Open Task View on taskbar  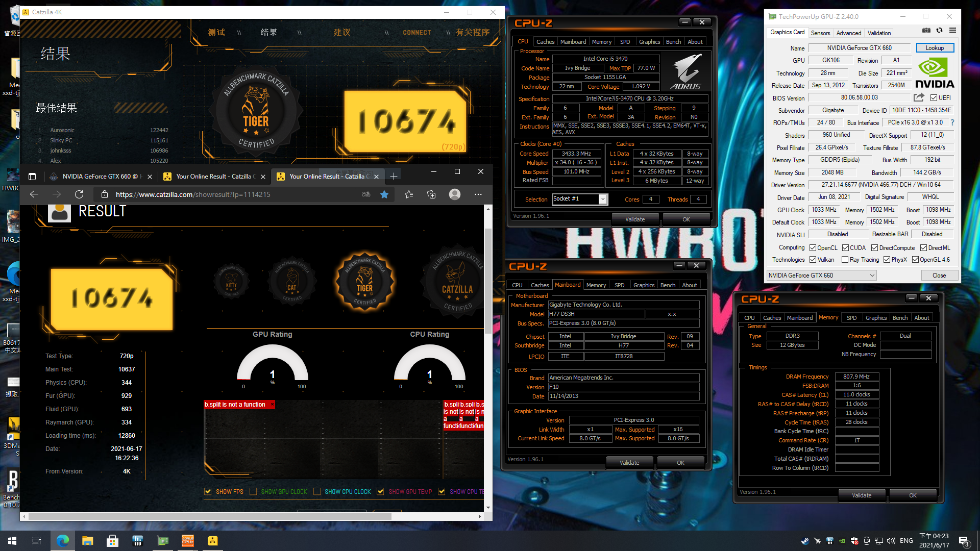[37, 541]
